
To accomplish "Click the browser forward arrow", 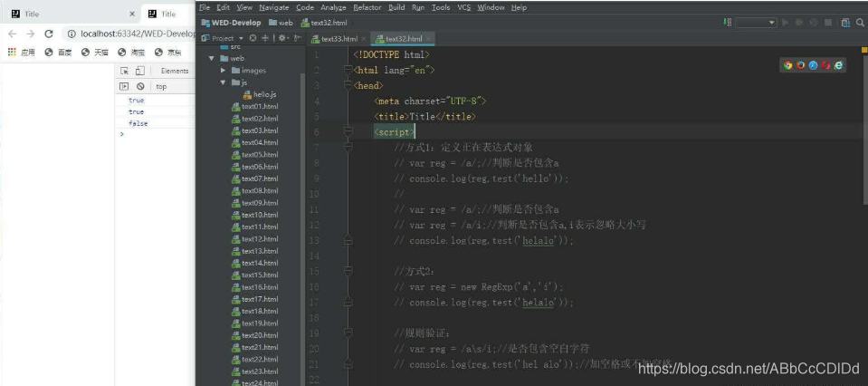I will click(x=31, y=34).
